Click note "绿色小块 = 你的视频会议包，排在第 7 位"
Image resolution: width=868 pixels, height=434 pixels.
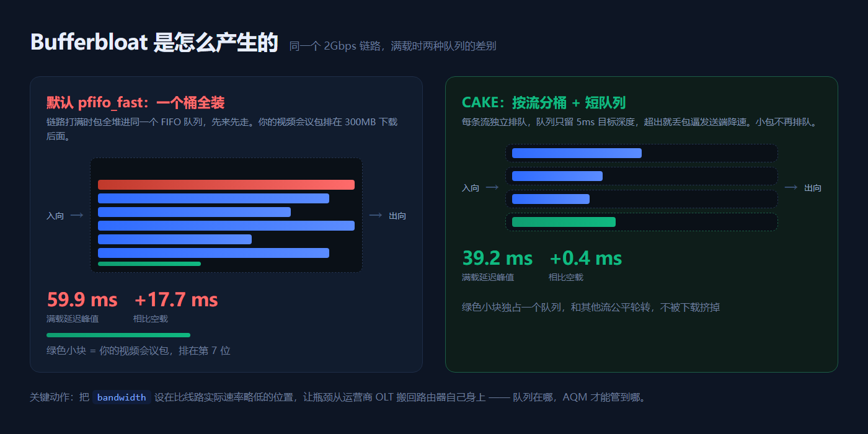point(138,350)
